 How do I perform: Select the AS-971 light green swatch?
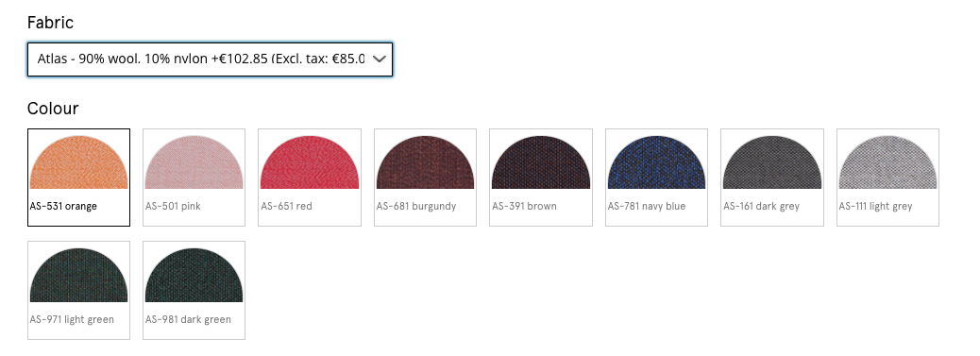click(x=78, y=290)
